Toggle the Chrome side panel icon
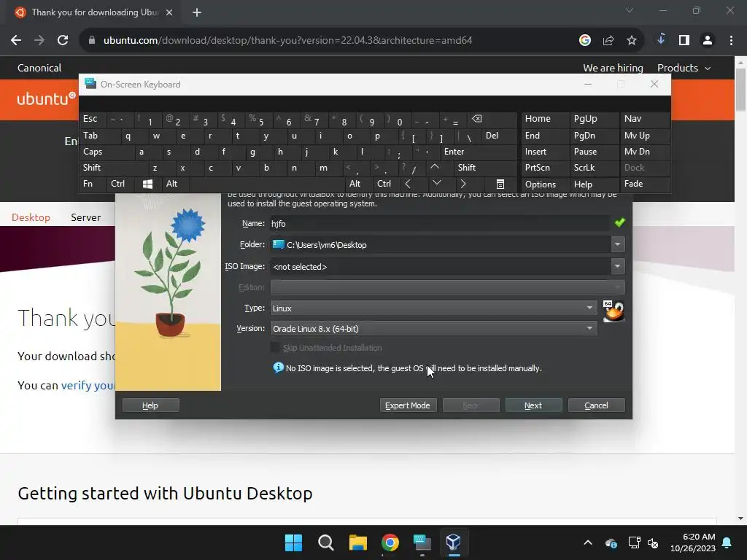 click(684, 41)
